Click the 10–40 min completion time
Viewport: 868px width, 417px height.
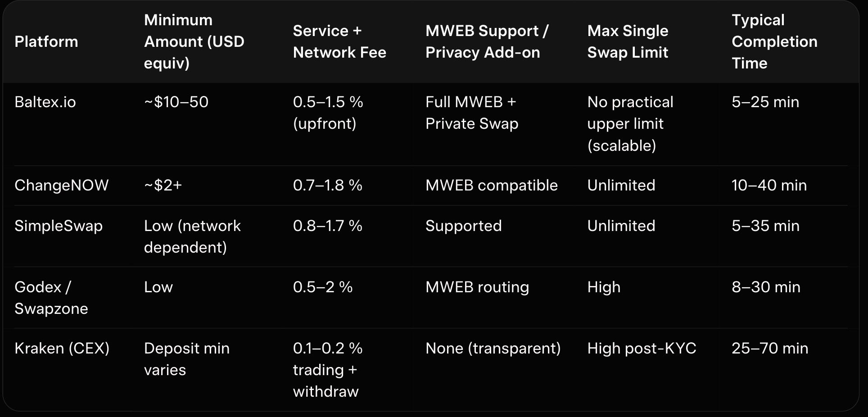[x=769, y=186]
